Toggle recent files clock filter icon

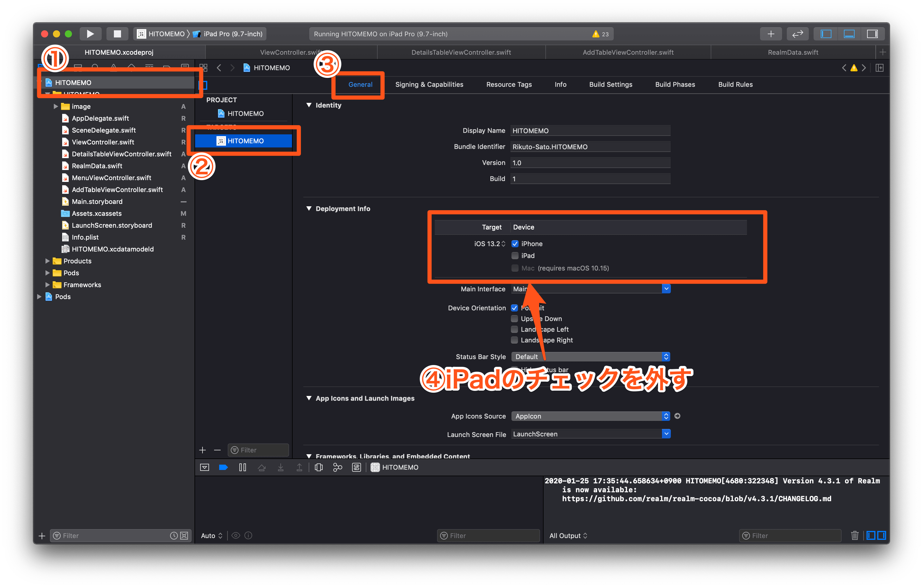click(174, 535)
